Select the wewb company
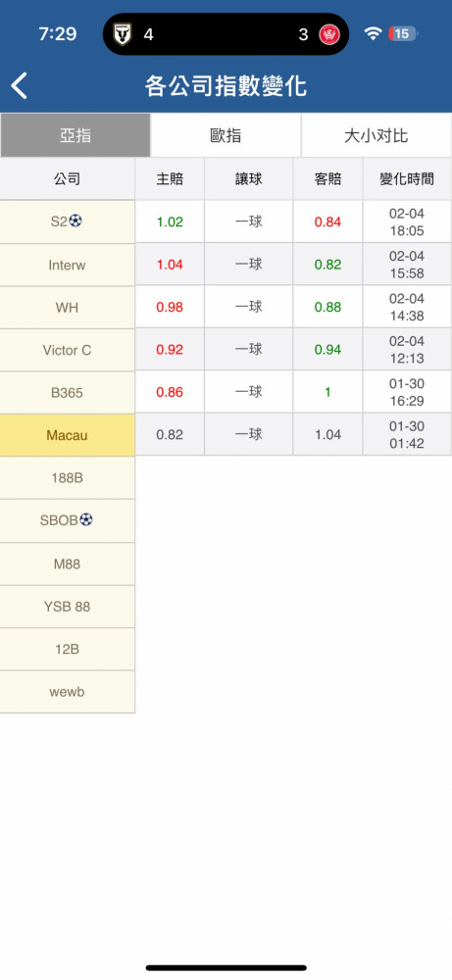The image size is (452, 980). point(67,692)
